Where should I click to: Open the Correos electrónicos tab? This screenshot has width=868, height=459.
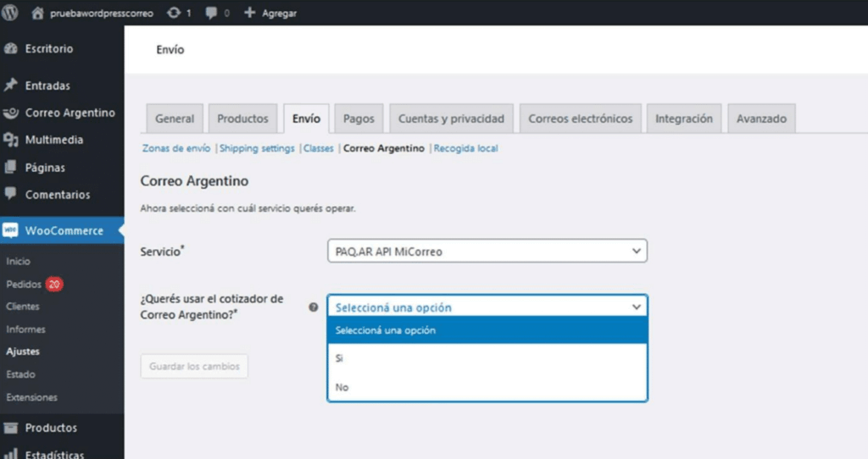(x=580, y=119)
